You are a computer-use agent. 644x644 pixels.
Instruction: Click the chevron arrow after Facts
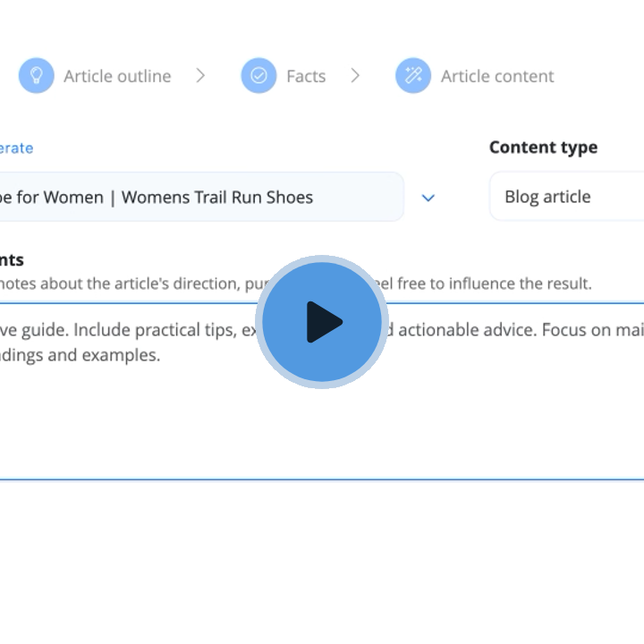[355, 76]
